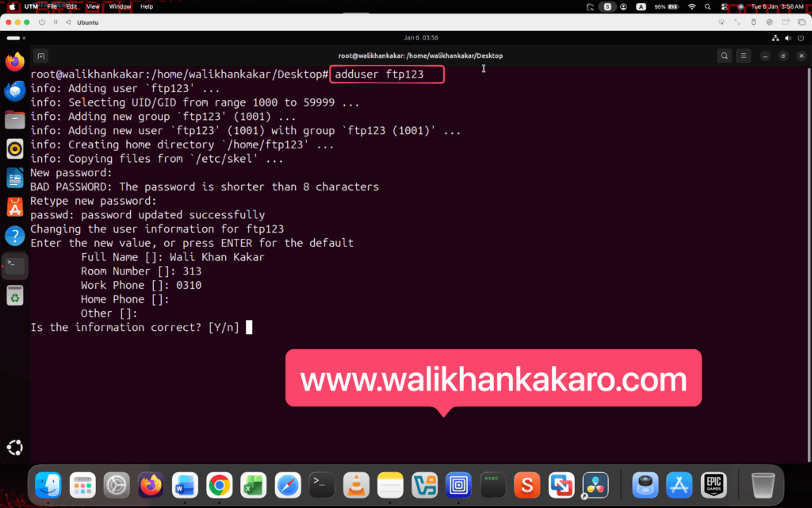Image resolution: width=812 pixels, height=508 pixels.
Task: Open the Ubuntu App Center icon
Action: click(x=14, y=206)
